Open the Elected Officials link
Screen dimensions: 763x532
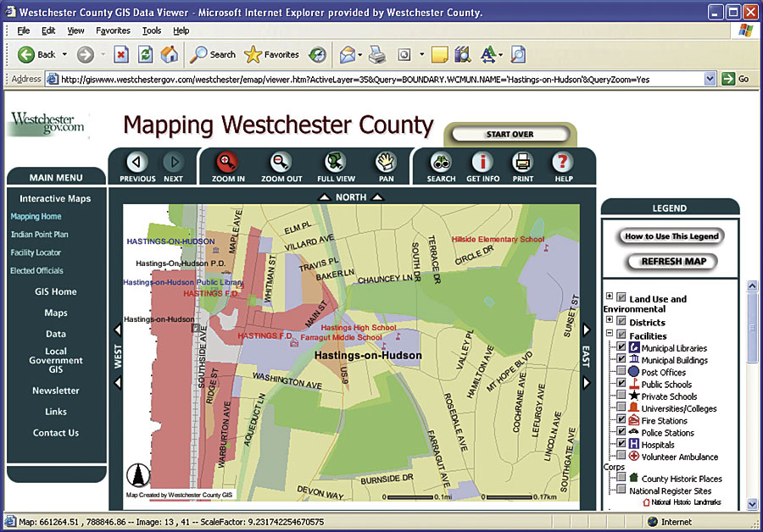(x=36, y=270)
